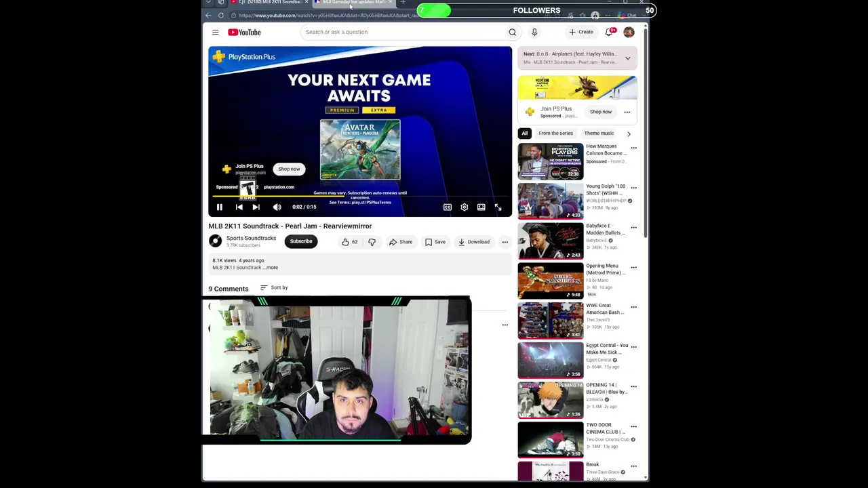
Task: Go back with the browser back arrow
Action: [x=208, y=15]
